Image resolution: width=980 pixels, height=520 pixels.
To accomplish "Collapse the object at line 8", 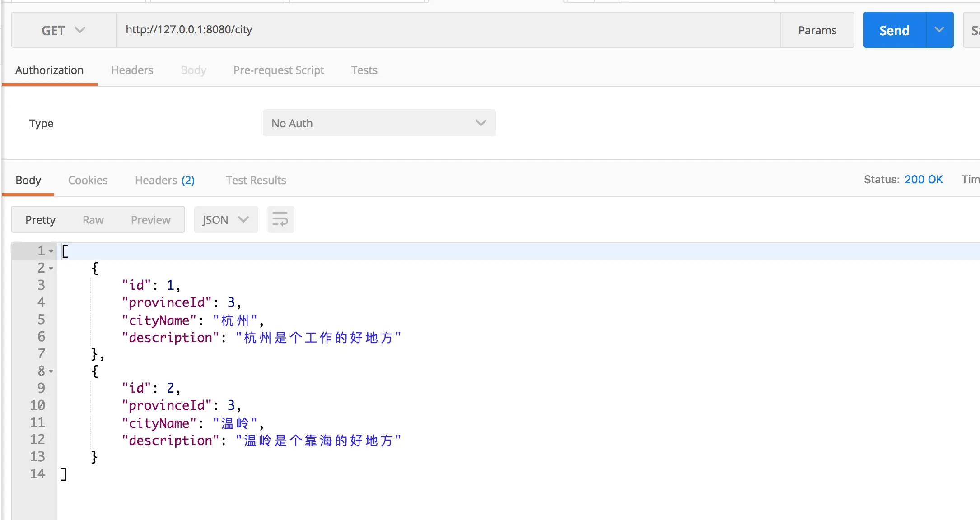I will tap(51, 371).
